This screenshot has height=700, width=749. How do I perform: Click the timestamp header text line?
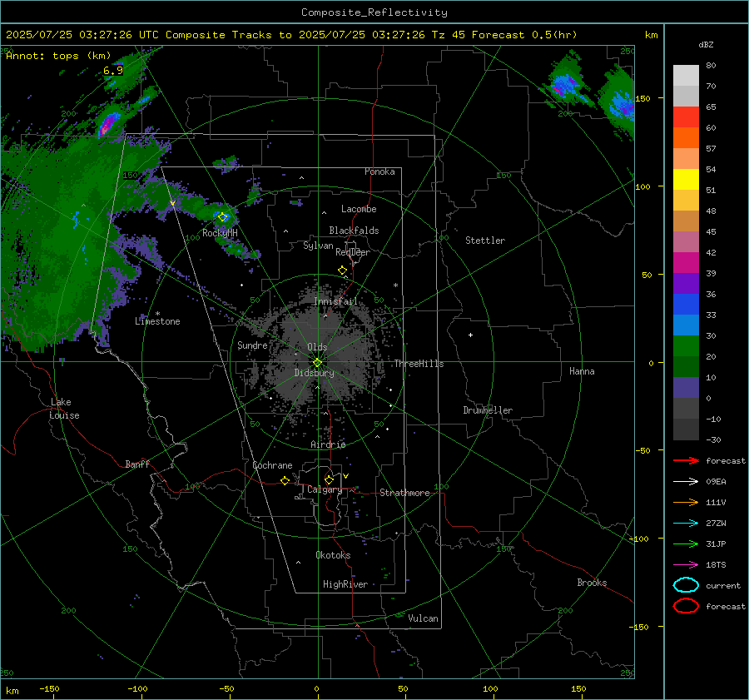click(x=291, y=35)
